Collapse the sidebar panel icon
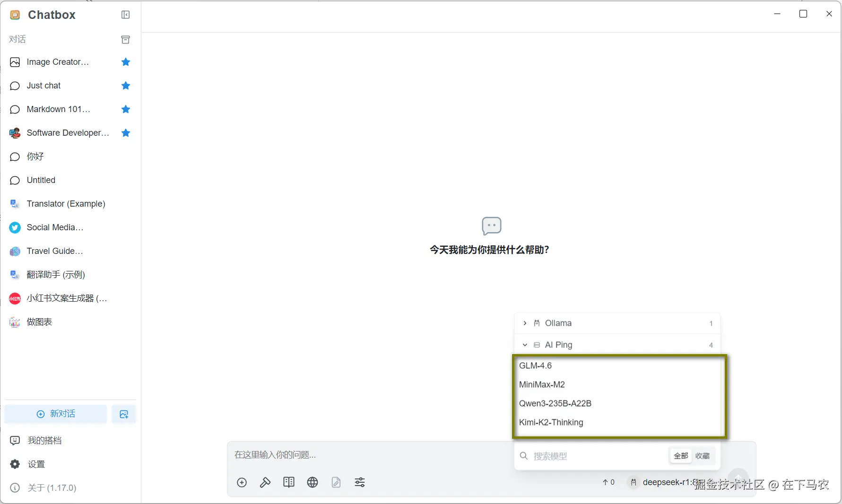The image size is (842, 504). pyautogui.click(x=125, y=15)
